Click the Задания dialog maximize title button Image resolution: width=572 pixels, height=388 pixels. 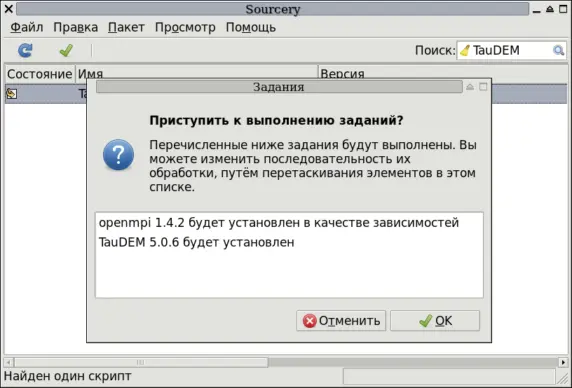click(483, 87)
